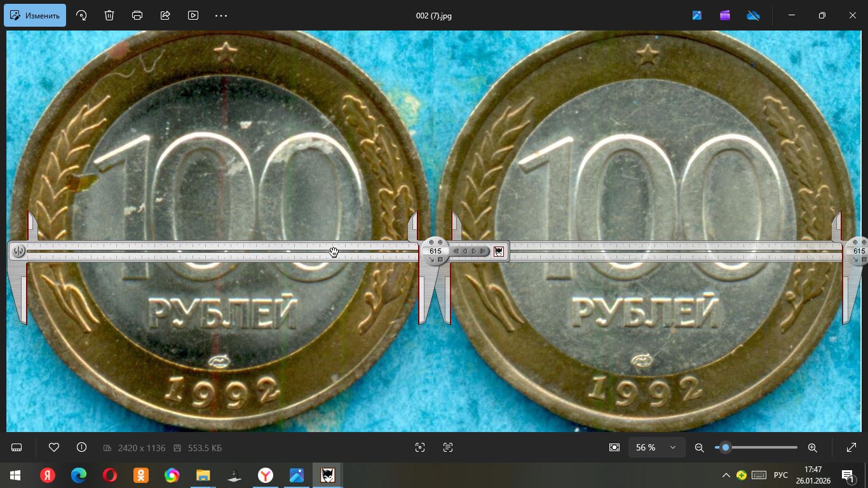
Task: Toggle fit-to-window icon beside zoom percentage
Action: (x=614, y=447)
